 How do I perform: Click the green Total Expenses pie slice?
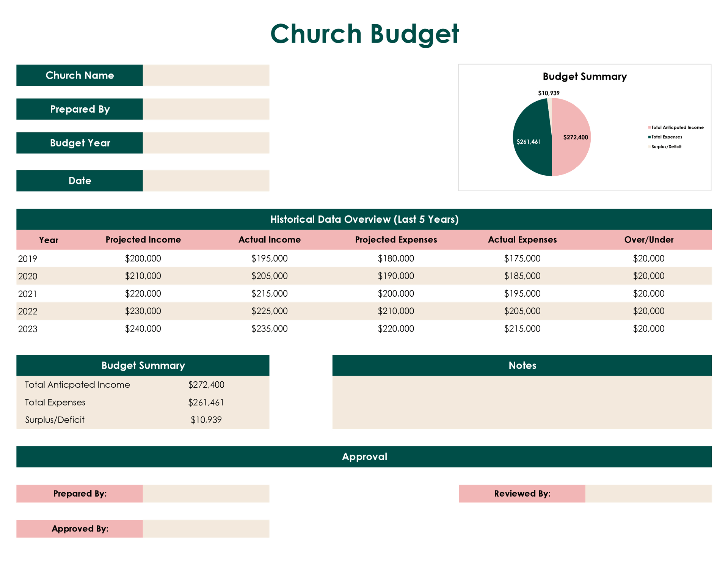tap(531, 140)
